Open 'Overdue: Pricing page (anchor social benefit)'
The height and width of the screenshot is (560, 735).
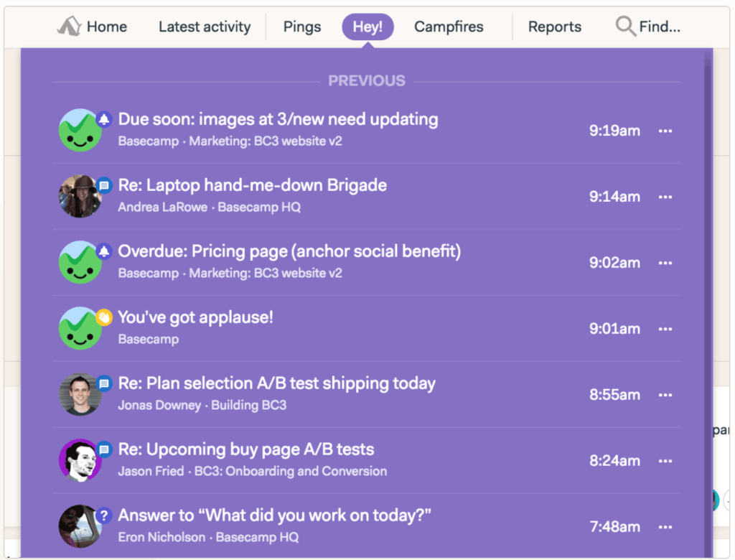pos(289,252)
